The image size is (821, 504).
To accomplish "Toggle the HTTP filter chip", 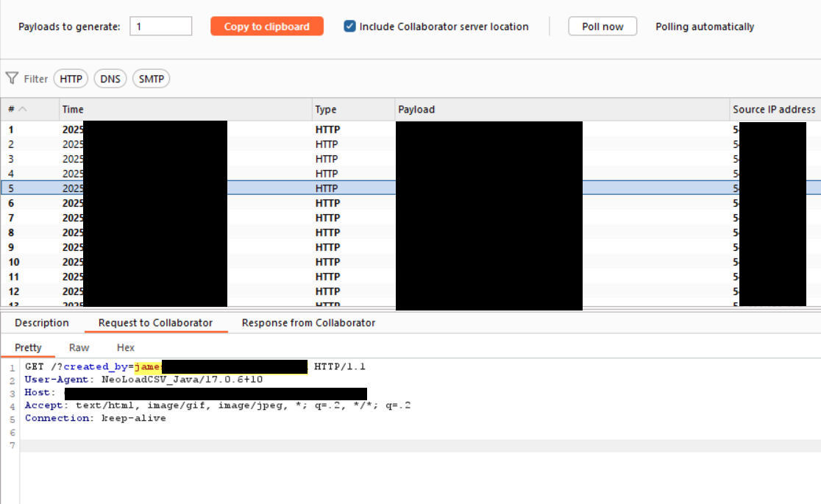I will coord(71,79).
